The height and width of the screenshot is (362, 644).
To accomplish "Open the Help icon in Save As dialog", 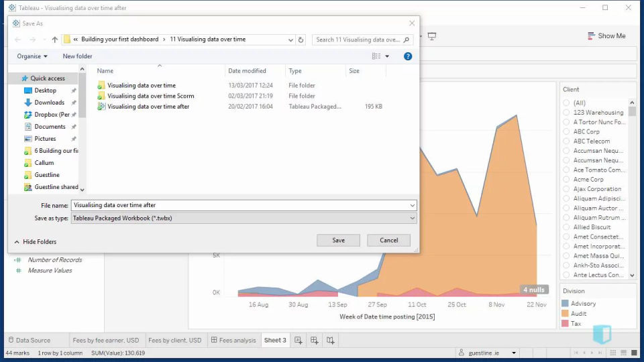I will [407, 56].
